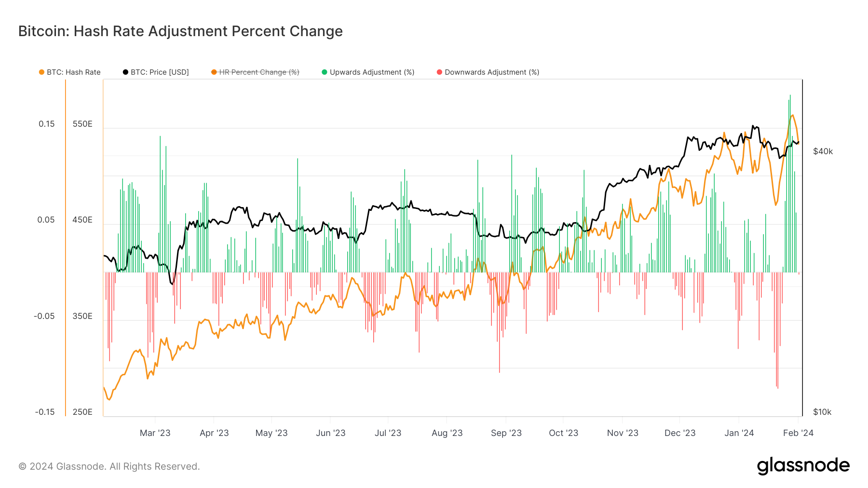Click the chart title text

[x=180, y=31]
